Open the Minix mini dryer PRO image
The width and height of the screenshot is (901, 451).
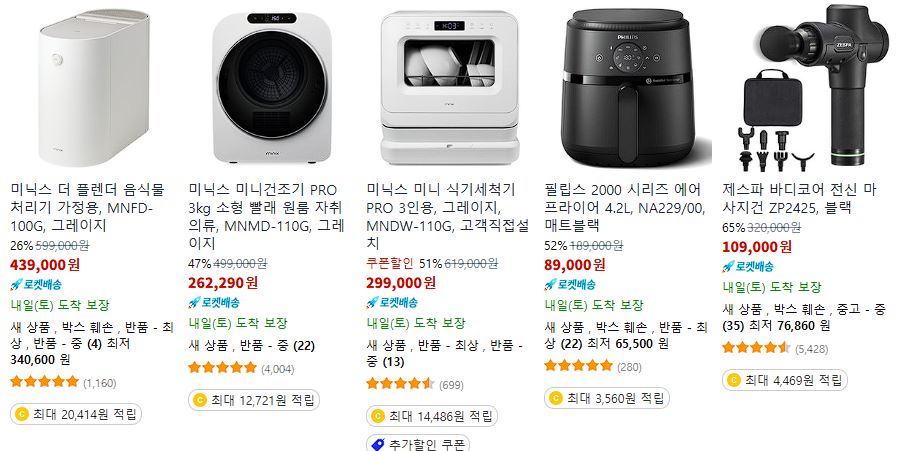(x=272, y=87)
